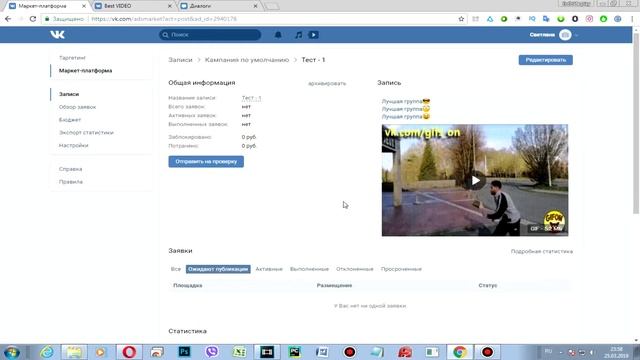Open Opera from taskbar
The image size is (640, 360).
click(129, 352)
